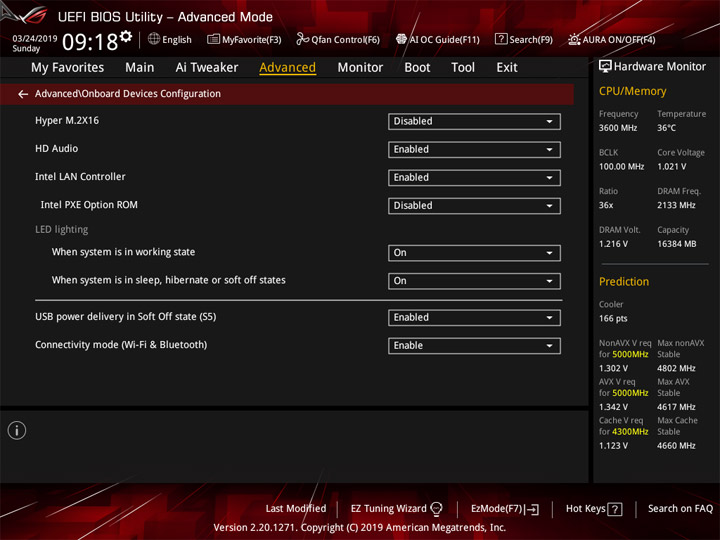Click the Prediction heading

pos(624,281)
